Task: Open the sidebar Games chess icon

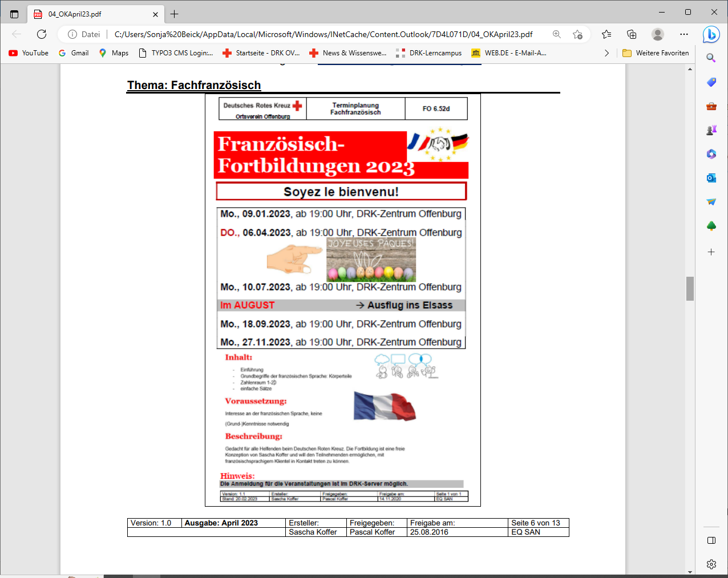Action: point(711,130)
